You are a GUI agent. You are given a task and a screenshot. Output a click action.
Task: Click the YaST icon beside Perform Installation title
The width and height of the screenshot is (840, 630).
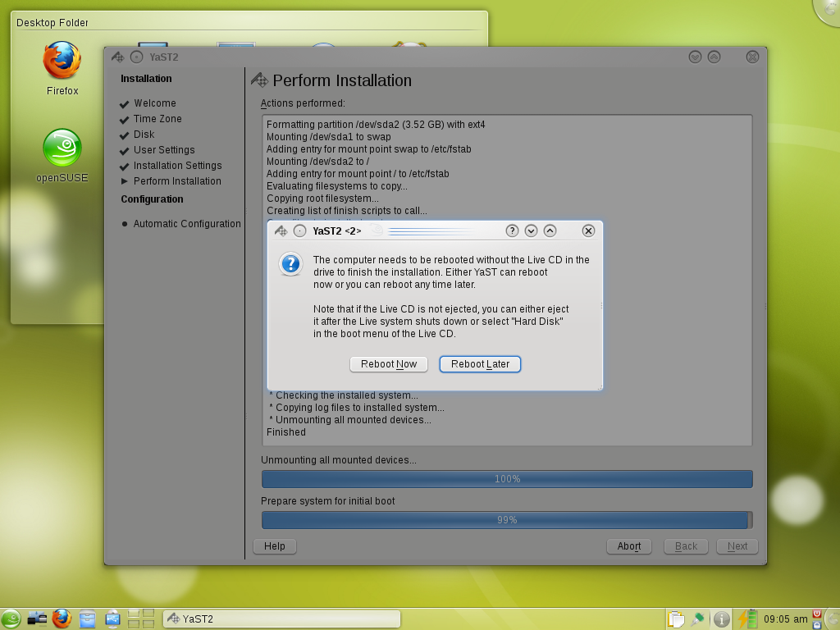click(260, 80)
